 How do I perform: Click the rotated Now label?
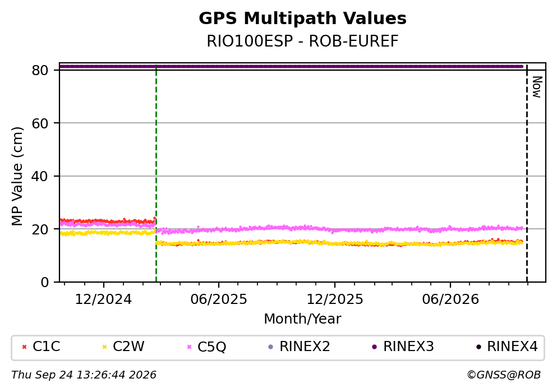pyautogui.click(x=537, y=87)
